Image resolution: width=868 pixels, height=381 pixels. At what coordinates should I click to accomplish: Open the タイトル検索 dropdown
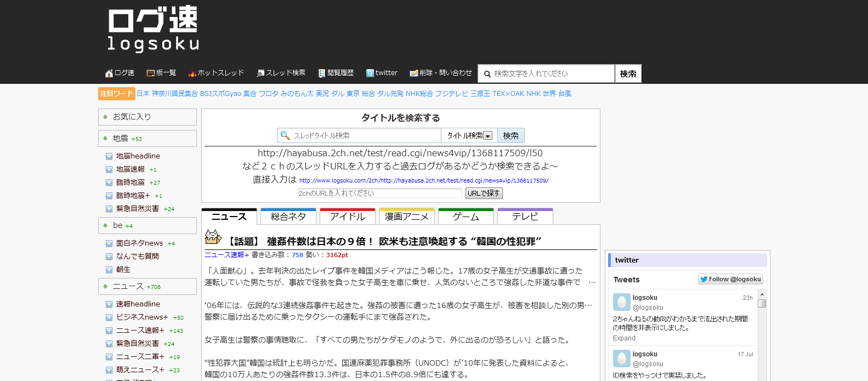pyautogui.click(x=469, y=135)
